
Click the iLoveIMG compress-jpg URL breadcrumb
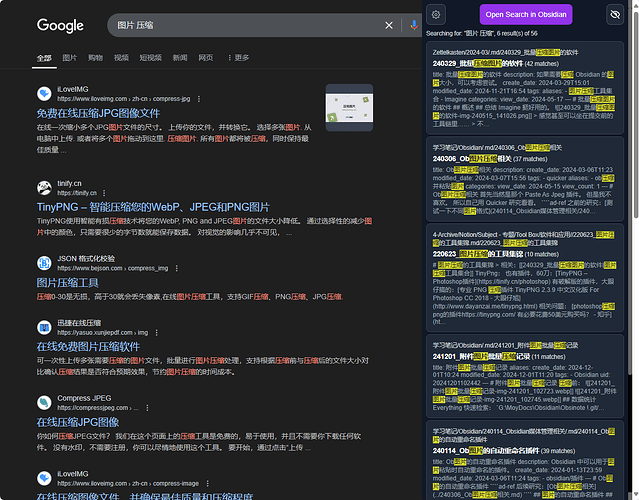click(x=123, y=99)
